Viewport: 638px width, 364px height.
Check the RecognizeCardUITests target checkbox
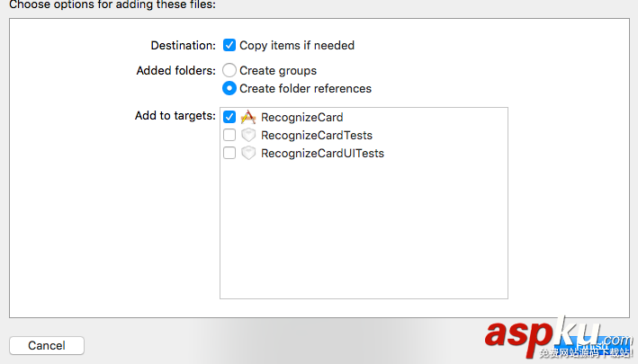point(229,153)
